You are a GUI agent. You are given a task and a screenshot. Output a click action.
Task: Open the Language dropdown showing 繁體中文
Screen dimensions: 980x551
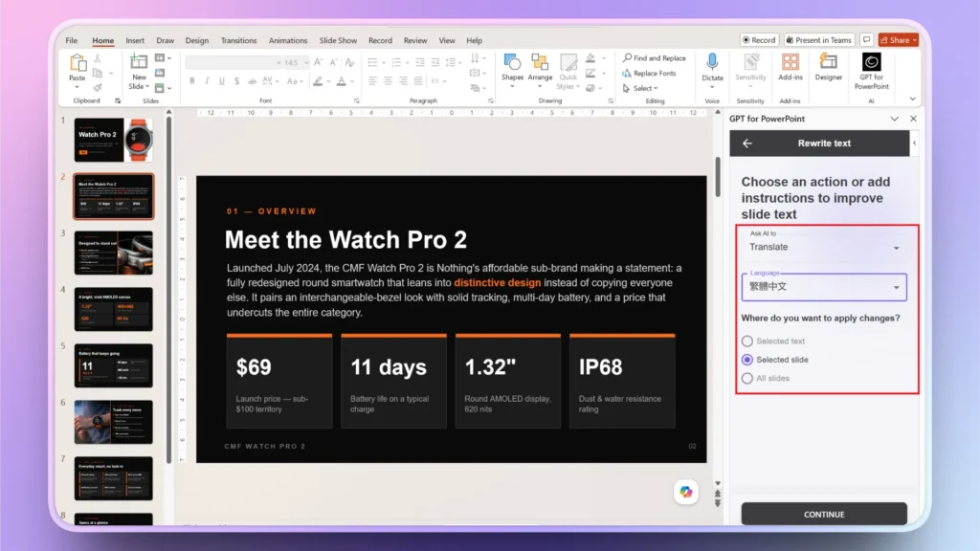tap(824, 287)
